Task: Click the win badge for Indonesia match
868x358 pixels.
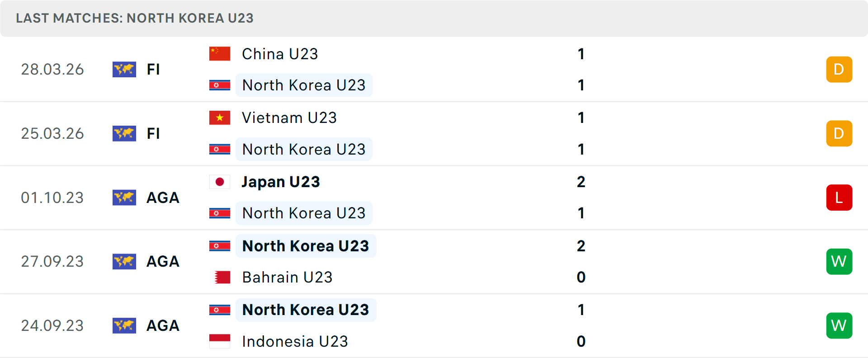Action: (x=839, y=325)
